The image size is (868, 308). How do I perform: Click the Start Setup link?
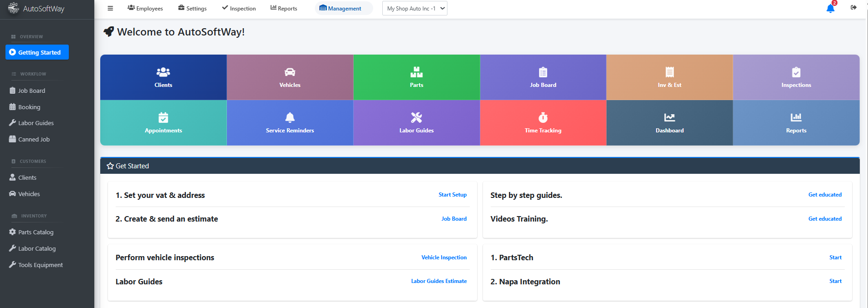point(452,195)
